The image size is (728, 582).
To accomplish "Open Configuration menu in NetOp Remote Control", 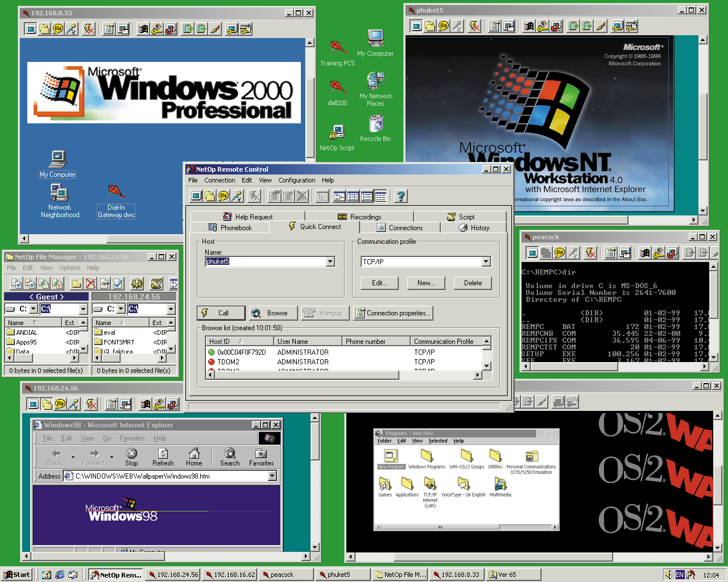I will click(x=296, y=180).
